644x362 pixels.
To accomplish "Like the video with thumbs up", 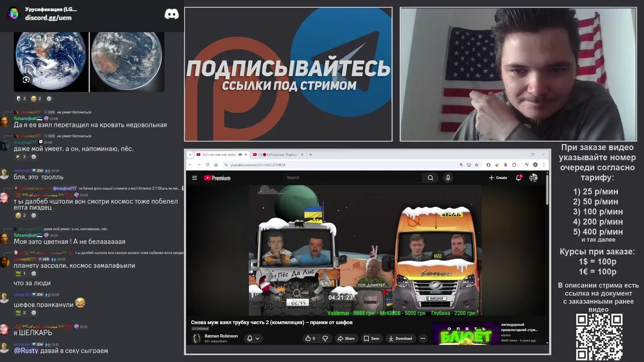I will (310, 338).
